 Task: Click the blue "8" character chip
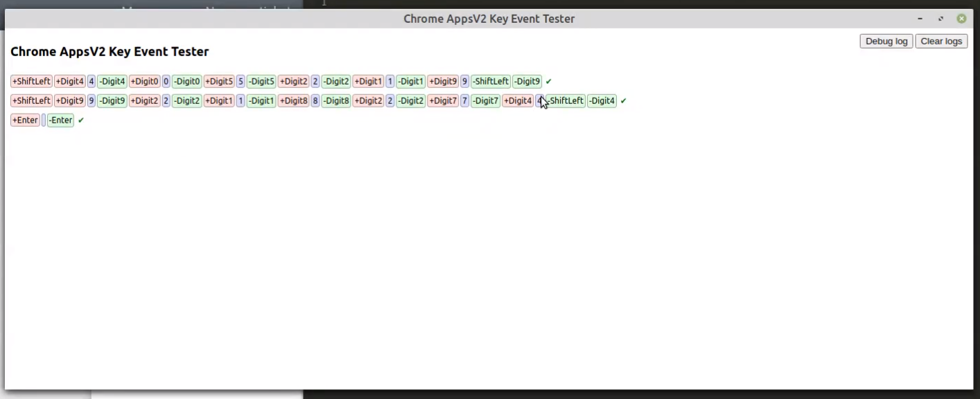click(x=315, y=100)
